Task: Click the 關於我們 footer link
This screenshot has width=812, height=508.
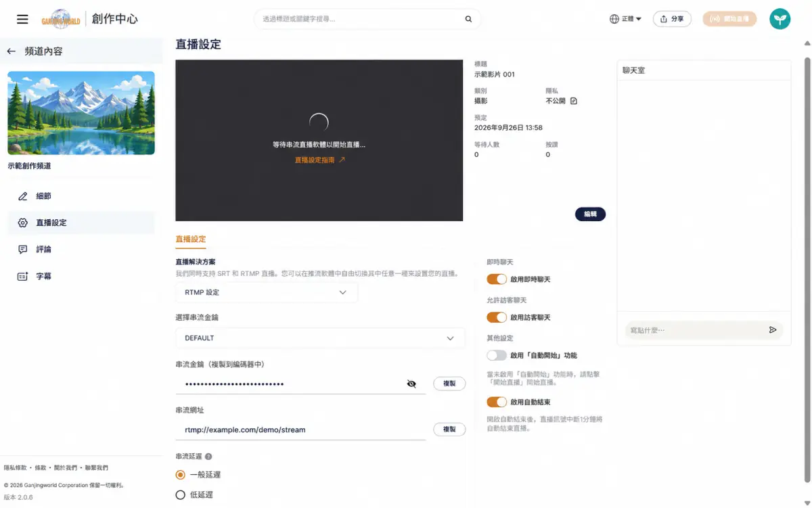Action: 65,468
